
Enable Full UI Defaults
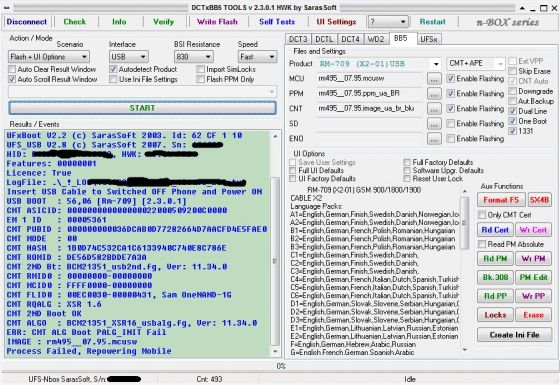coord(293,170)
